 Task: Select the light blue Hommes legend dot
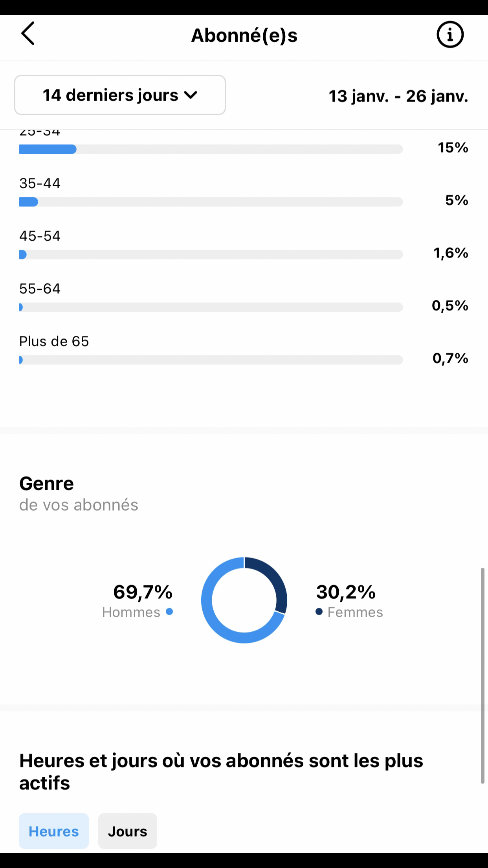169,612
